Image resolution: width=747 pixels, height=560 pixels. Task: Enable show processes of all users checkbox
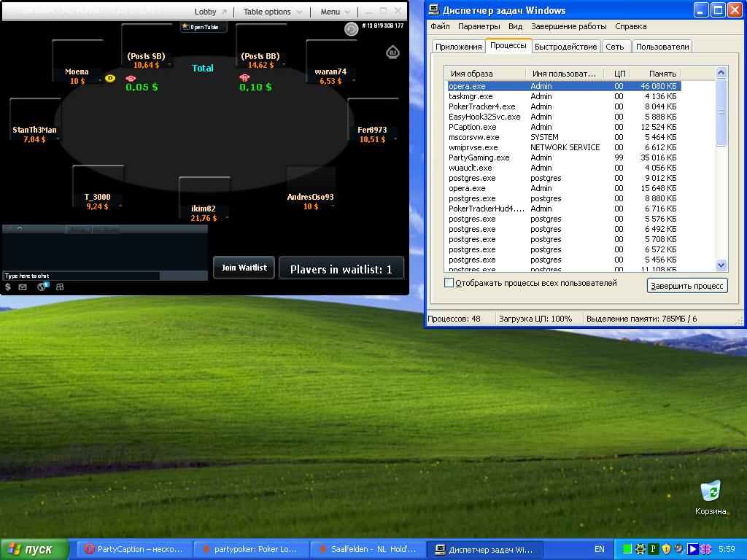click(449, 283)
